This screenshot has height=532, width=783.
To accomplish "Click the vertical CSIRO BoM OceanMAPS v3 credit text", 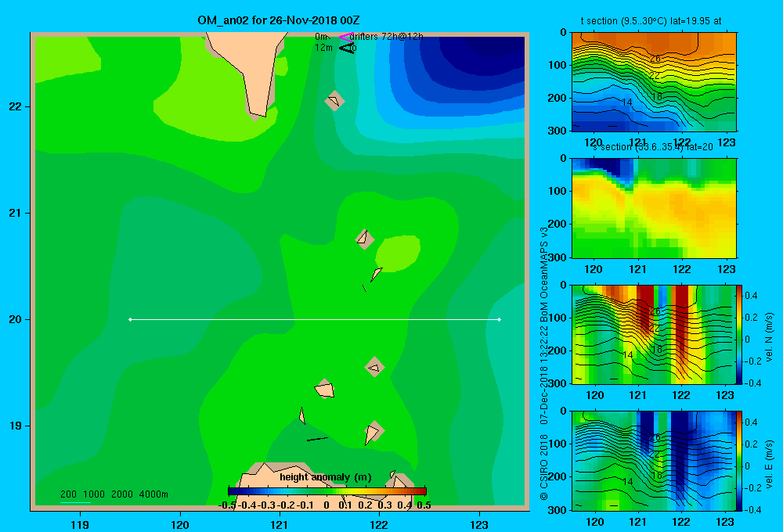I will (x=544, y=363).
